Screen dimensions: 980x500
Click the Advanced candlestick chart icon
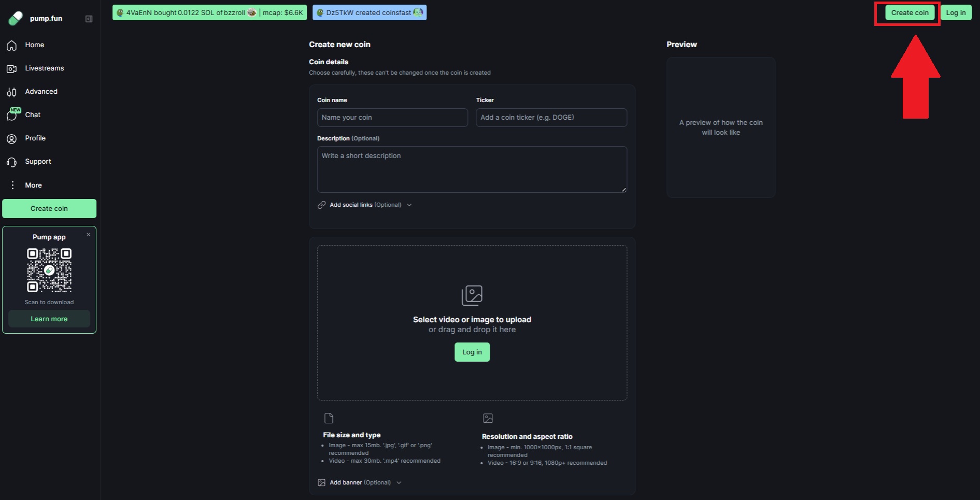tap(12, 92)
